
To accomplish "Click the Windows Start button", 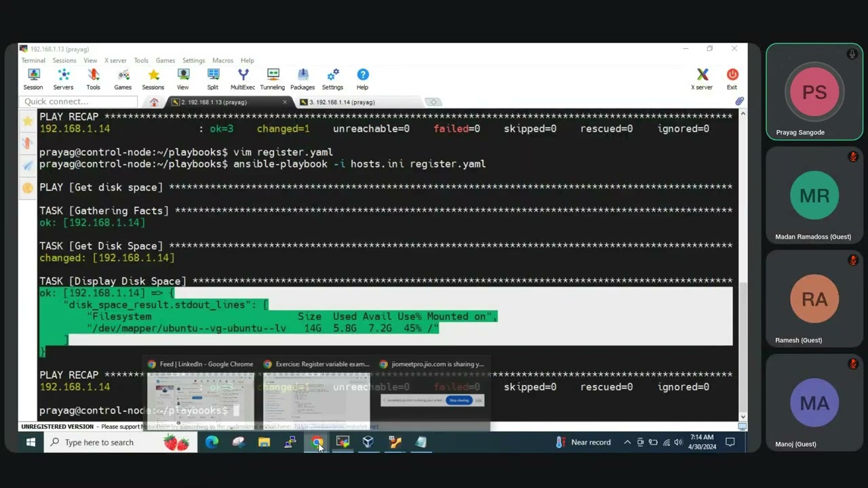I will pos(31,443).
